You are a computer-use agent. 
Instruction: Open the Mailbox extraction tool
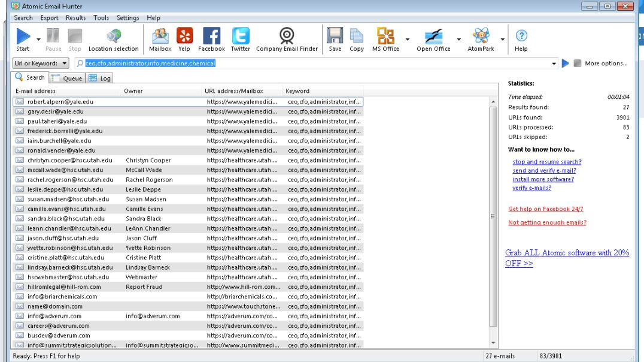[160, 40]
